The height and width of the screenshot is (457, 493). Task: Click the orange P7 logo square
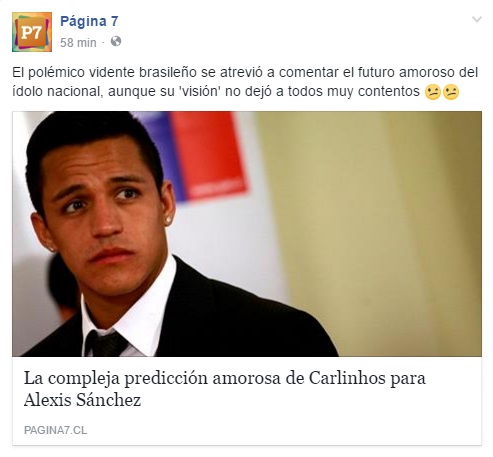click(31, 32)
